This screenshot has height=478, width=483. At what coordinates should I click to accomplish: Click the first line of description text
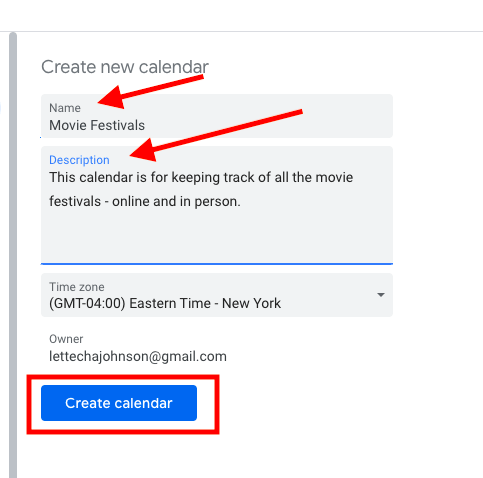[201, 177]
